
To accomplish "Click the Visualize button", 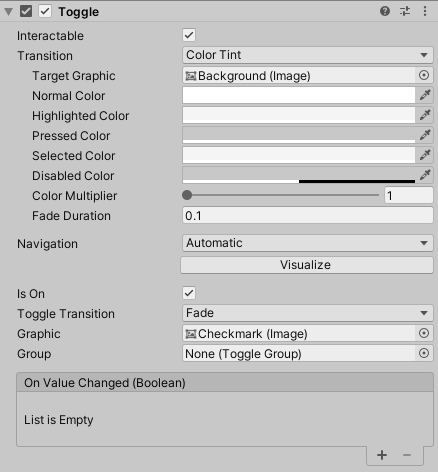I will (307, 265).
